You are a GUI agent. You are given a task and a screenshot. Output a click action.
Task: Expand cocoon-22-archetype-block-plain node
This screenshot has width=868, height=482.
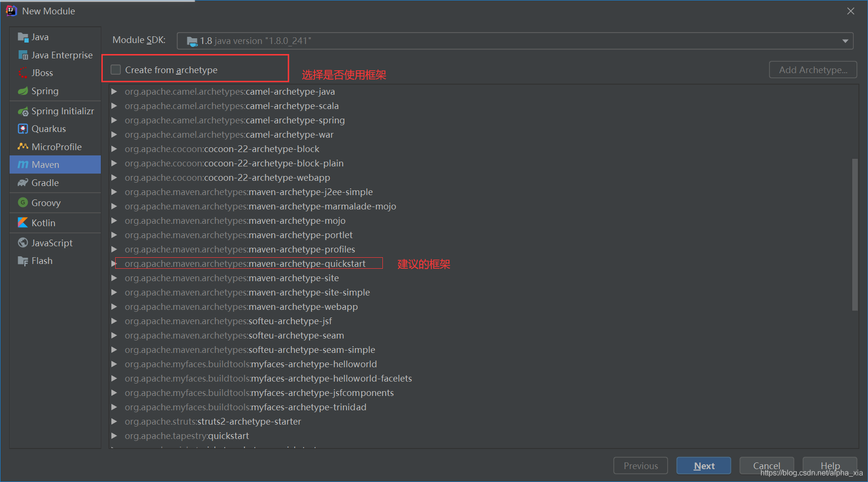point(114,163)
